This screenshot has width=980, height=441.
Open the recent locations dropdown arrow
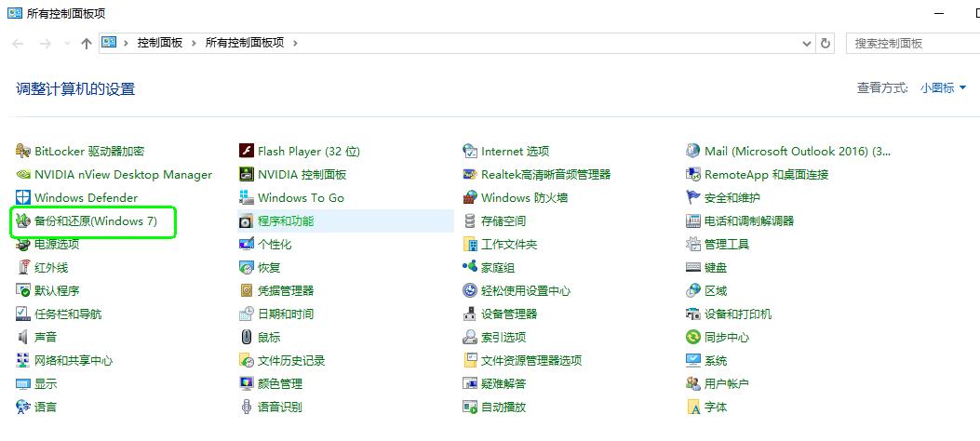coord(68,44)
